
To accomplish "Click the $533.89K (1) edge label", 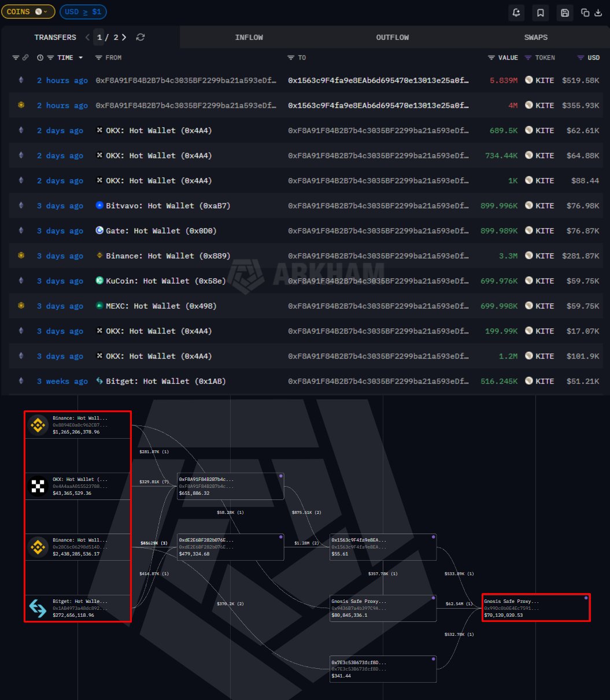I will [459, 573].
